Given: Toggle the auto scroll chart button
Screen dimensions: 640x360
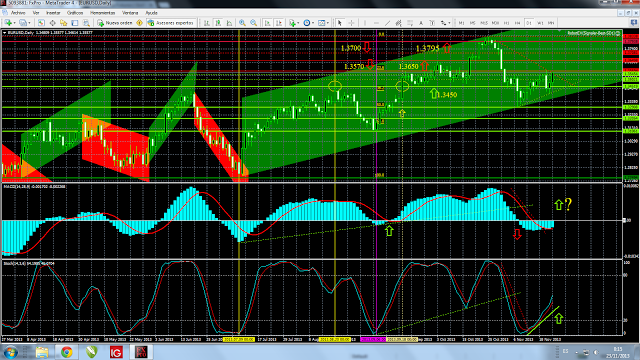Looking at the screenshot, I should click(x=267, y=23).
